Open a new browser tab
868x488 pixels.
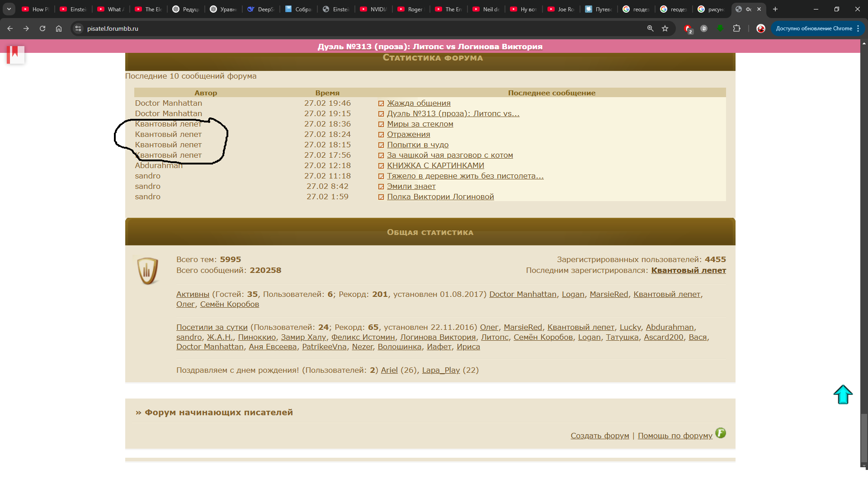[x=775, y=9]
